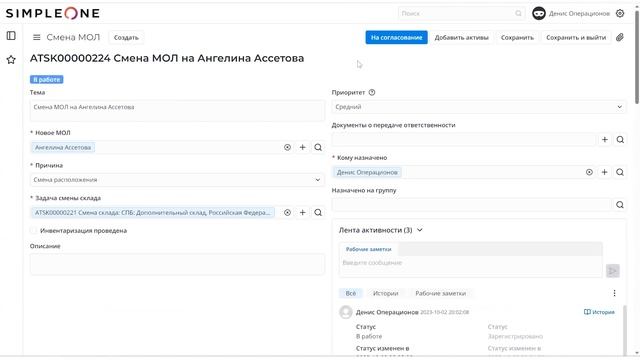Select the Рабочие заметки filter tab
The height and width of the screenshot is (360, 640).
tap(440, 293)
